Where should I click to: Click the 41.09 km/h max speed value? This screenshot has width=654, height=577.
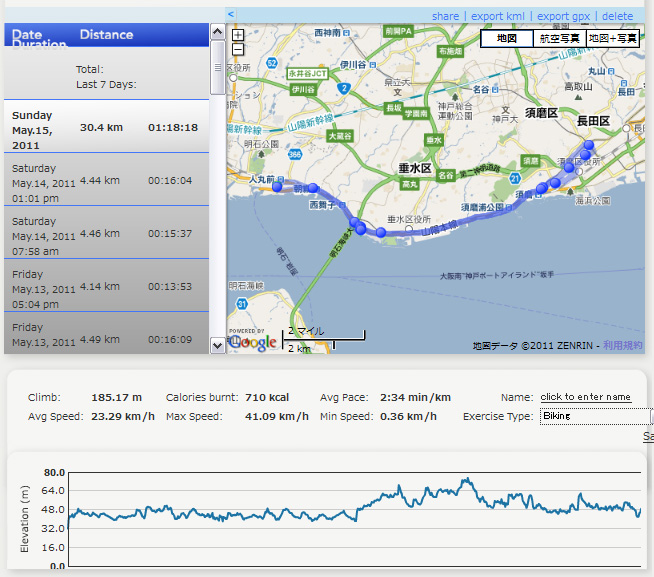point(277,416)
